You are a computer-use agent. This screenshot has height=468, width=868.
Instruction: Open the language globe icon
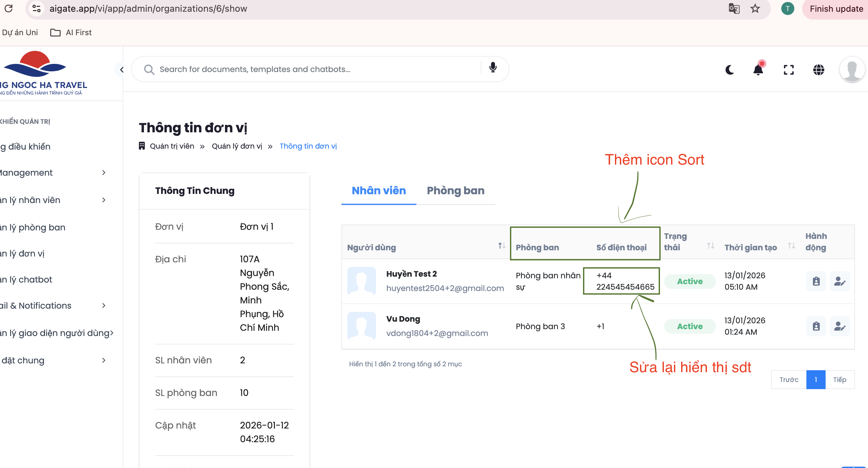tap(818, 70)
